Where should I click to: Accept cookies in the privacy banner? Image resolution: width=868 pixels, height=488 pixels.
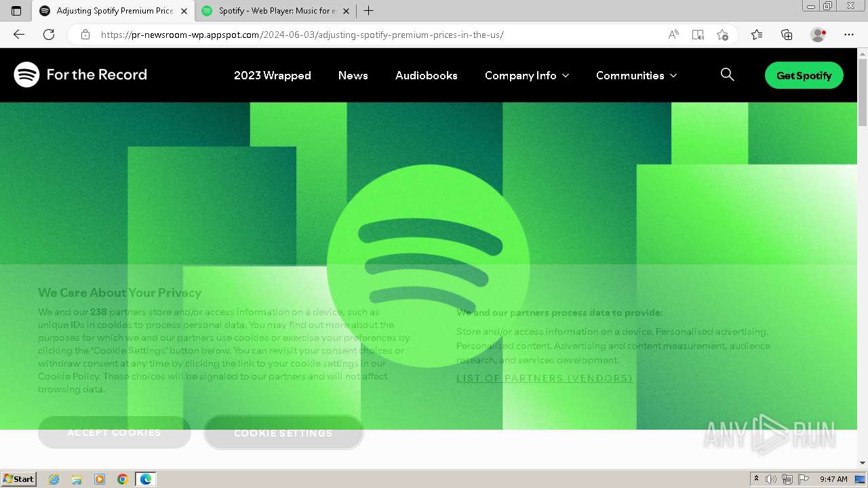pos(115,432)
